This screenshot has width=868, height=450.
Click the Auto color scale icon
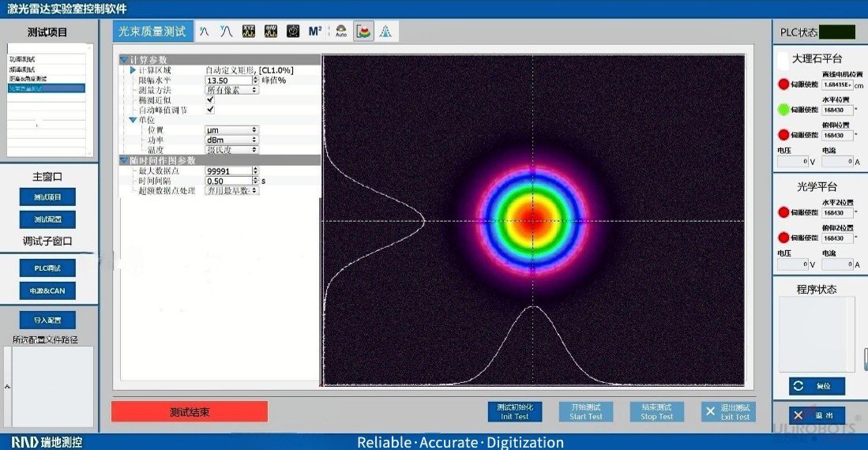pos(341,32)
